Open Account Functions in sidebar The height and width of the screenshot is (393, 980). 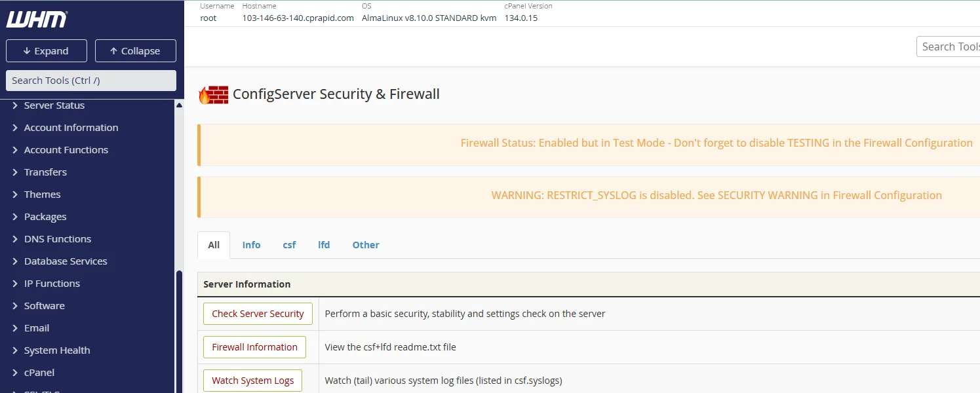(x=66, y=150)
